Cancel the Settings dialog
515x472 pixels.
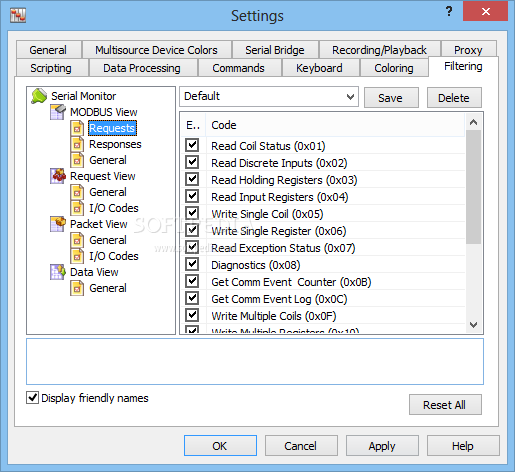301,446
